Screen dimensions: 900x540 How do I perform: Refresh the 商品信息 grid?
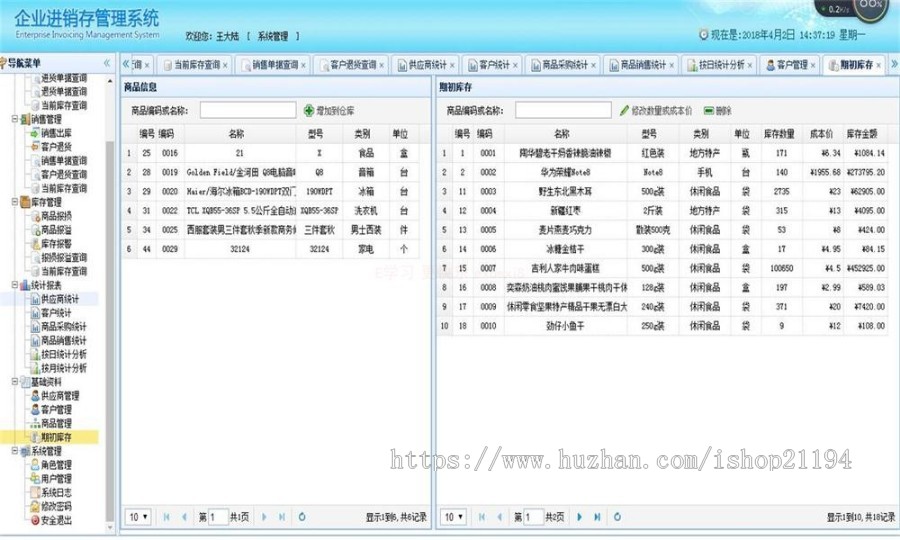302,517
